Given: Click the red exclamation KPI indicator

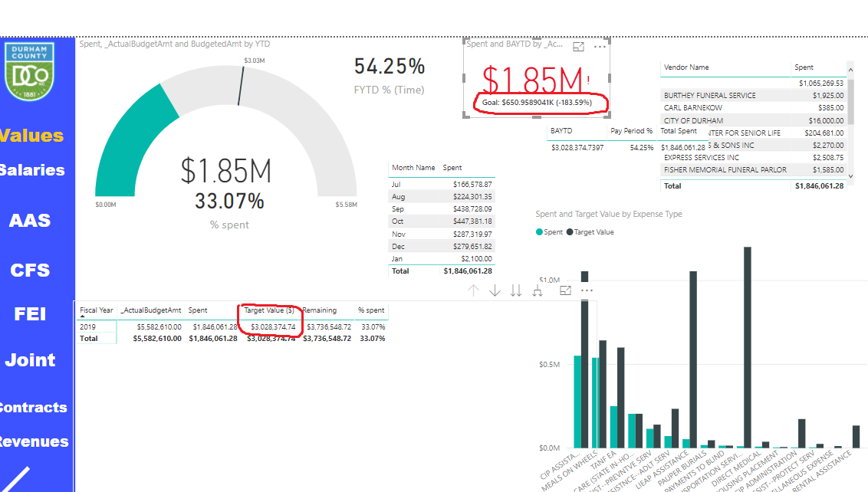Looking at the screenshot, I should (588, 80).
